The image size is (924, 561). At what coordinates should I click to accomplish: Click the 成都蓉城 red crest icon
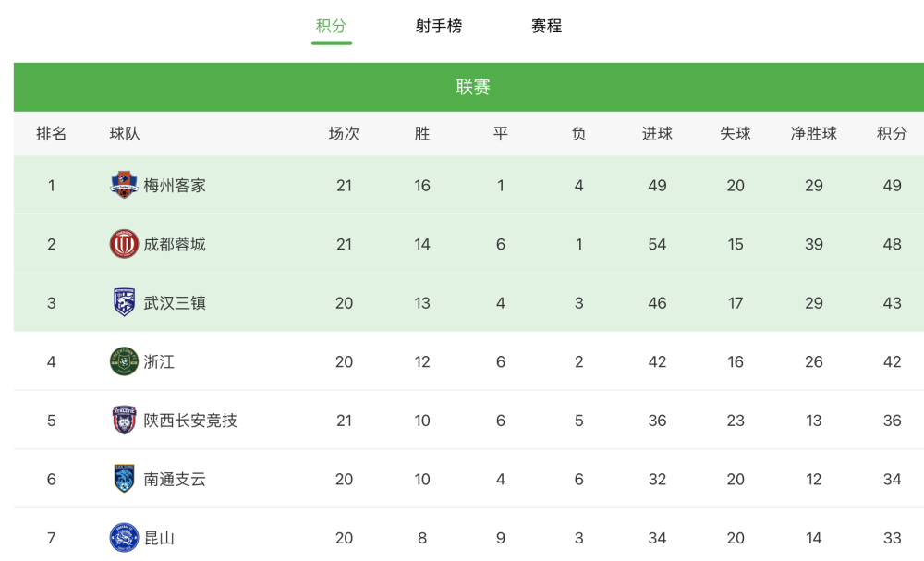pos(124,244)
